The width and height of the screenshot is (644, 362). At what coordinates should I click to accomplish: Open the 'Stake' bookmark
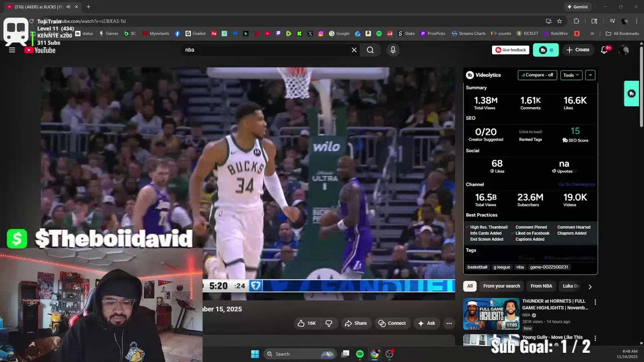tap(407, 34)
